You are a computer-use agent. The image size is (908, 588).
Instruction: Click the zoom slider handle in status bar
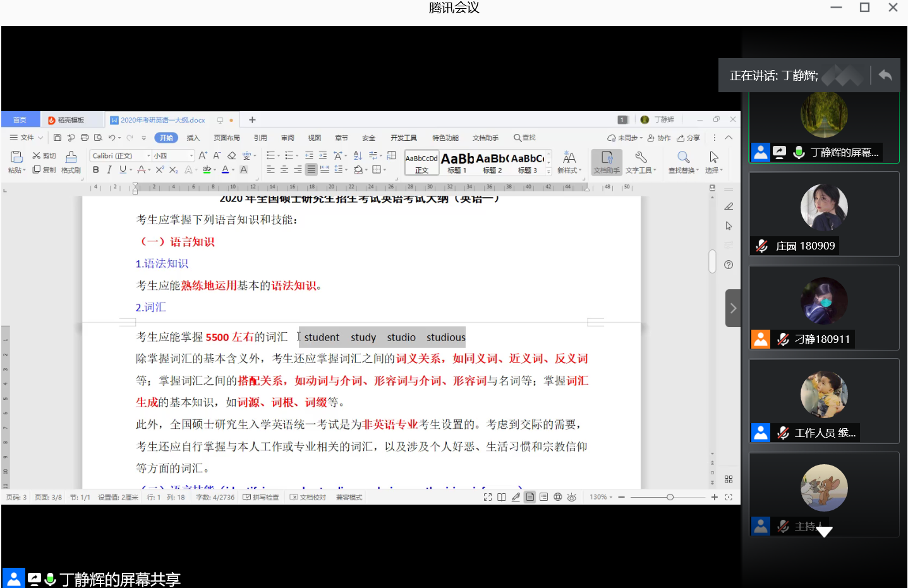670,497
